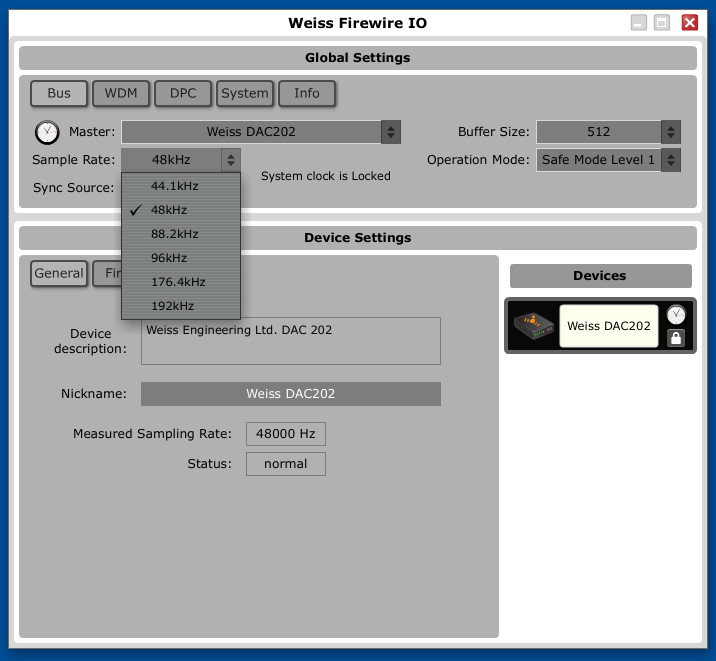Close the Weiss Firewire IO window

pos(690,22)
